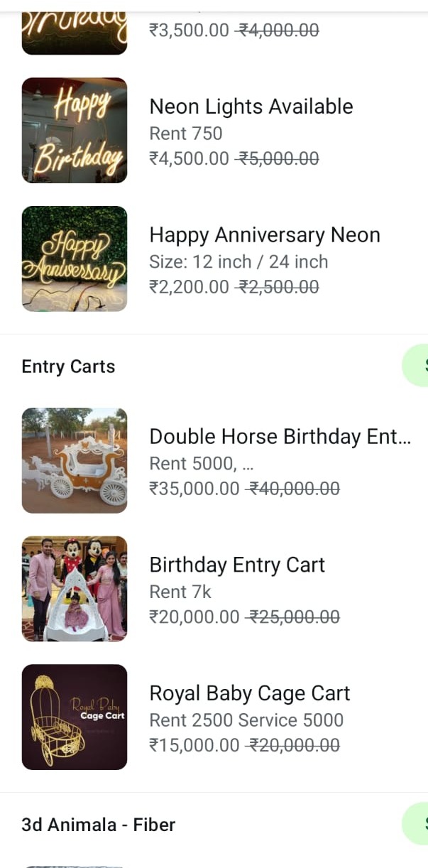The height and width of the screenshot is (868, 428).
Task: Open the Royal Baby Cage Cart title
Action: [x=249, y=693]
